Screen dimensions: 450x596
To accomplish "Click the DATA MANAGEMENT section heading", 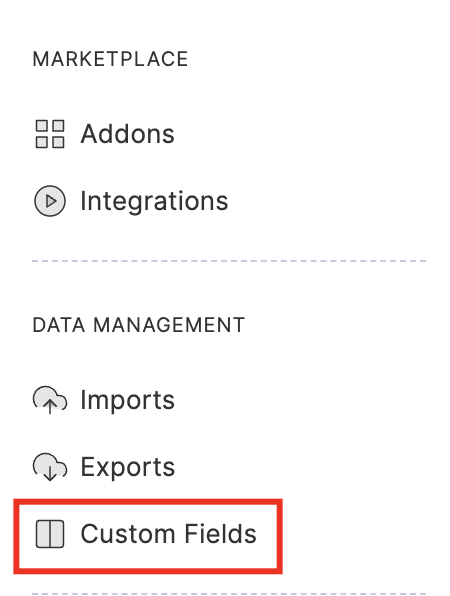I will (139, 325).
